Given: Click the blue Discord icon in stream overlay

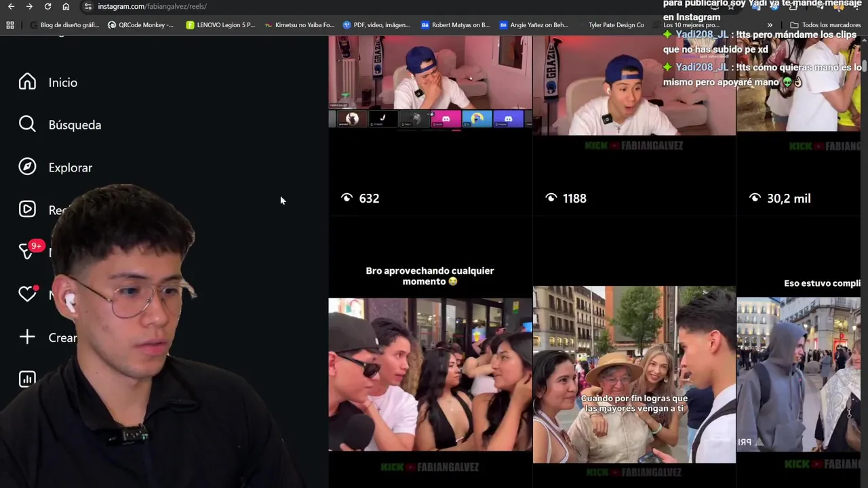Looking at the screenshot, I should (x=508, y=119).
